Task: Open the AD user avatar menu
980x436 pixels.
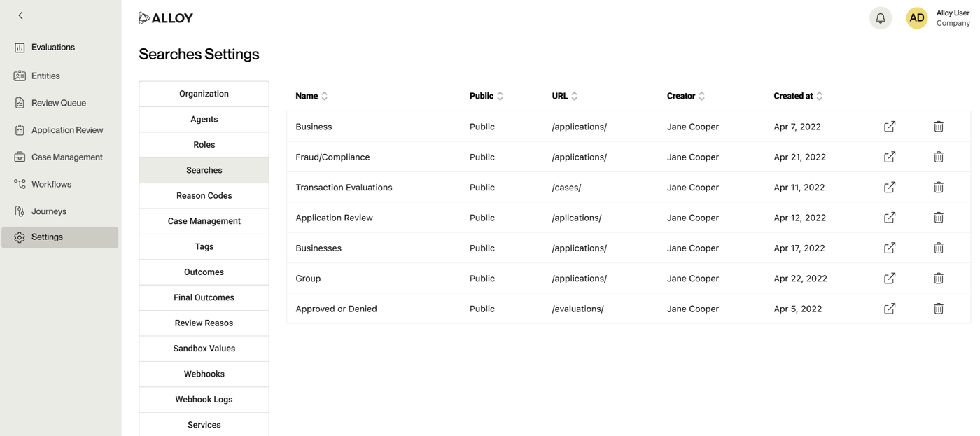Action: 917,18
